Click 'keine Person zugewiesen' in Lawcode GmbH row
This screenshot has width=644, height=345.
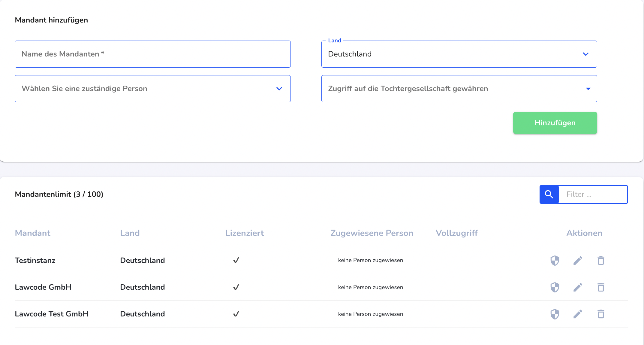pos(371,287)
